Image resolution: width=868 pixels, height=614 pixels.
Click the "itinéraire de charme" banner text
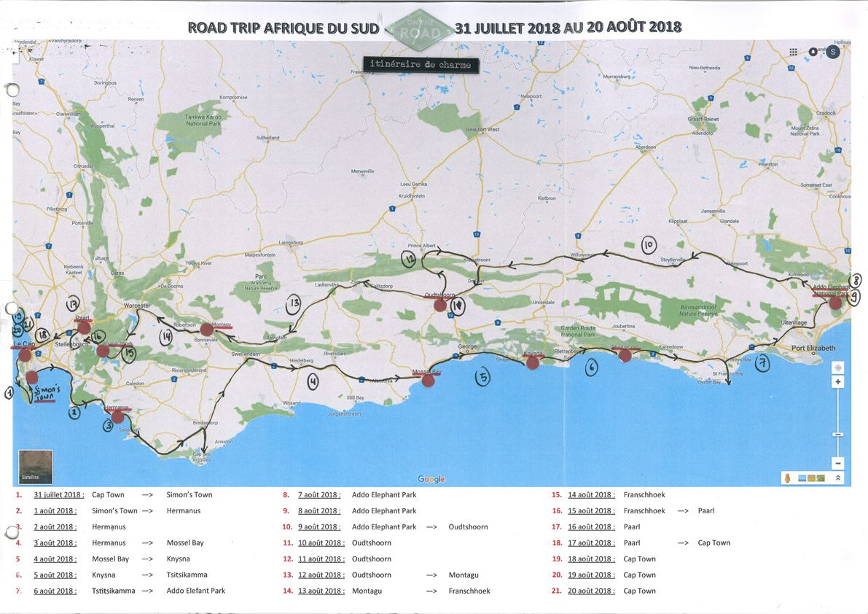coord(421,64)
